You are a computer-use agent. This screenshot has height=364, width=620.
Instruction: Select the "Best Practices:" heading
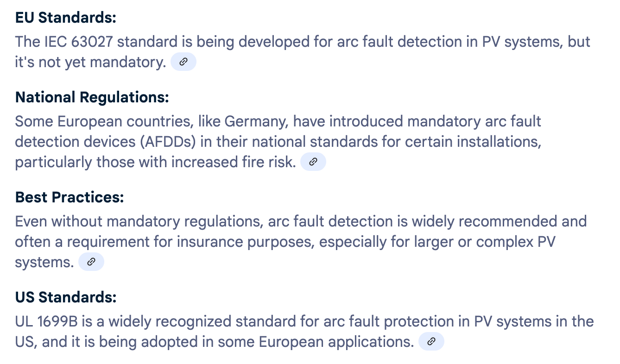click(70, 197)
